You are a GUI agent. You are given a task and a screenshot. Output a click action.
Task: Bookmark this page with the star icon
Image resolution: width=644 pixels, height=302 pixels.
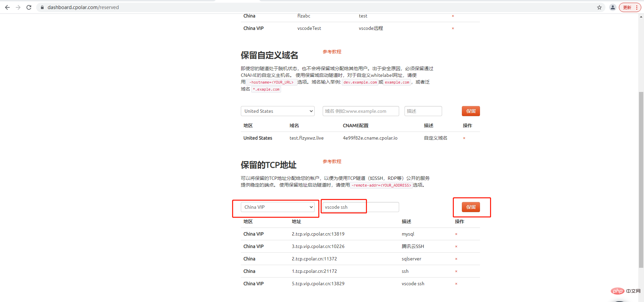(x=599, y=7)
